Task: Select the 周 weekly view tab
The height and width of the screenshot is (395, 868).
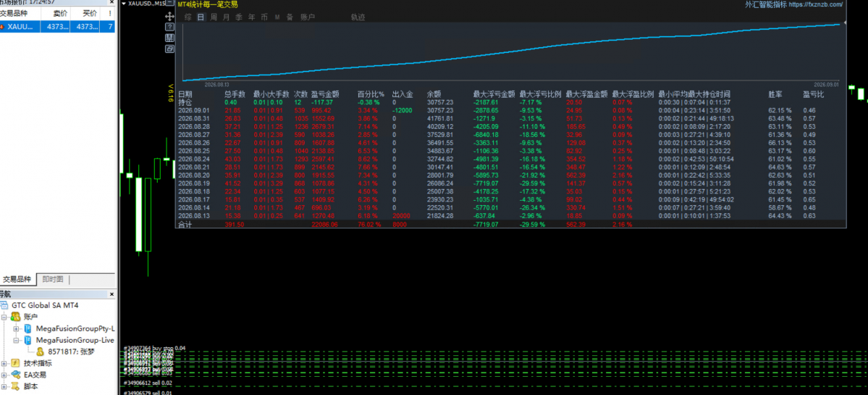Action: (x=213, y=17)
